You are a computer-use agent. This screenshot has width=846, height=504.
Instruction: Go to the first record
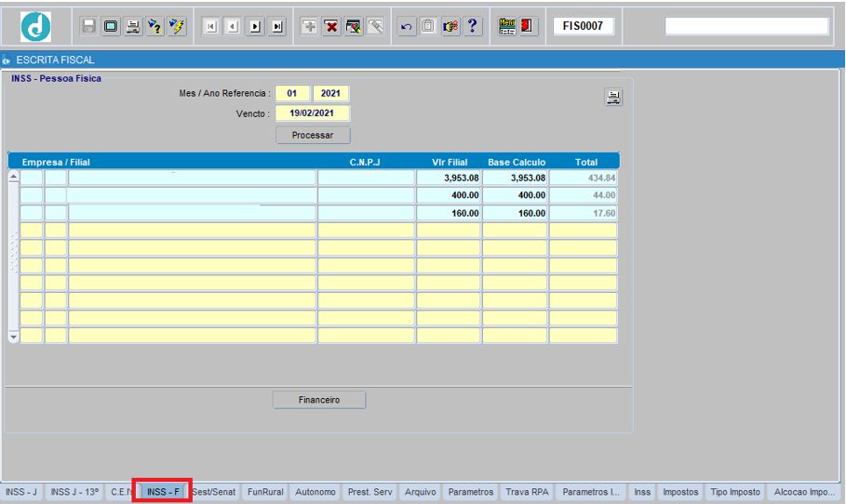(x=210, y=27)
